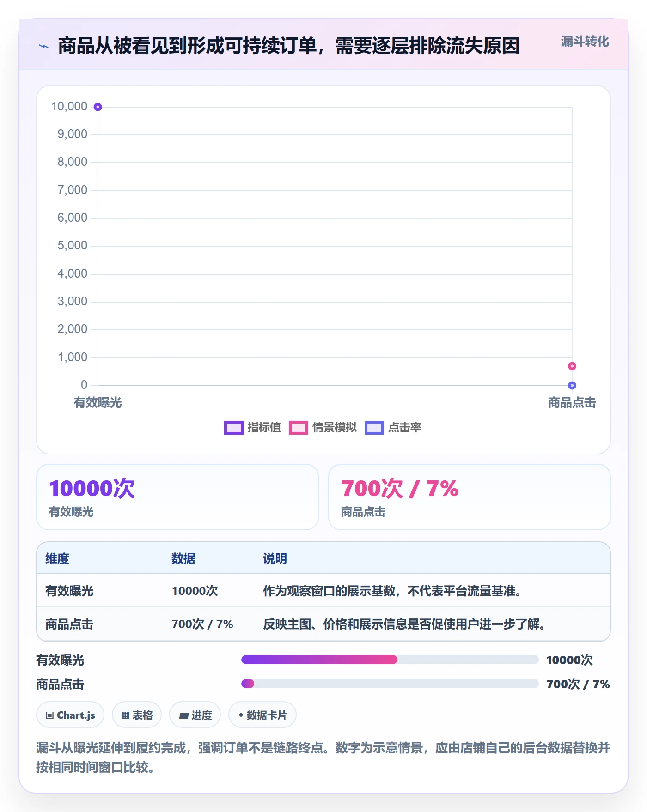The image size is (647, 812).
Task: Click the icon in the Chart.js chip
Action: click(49, 715)
